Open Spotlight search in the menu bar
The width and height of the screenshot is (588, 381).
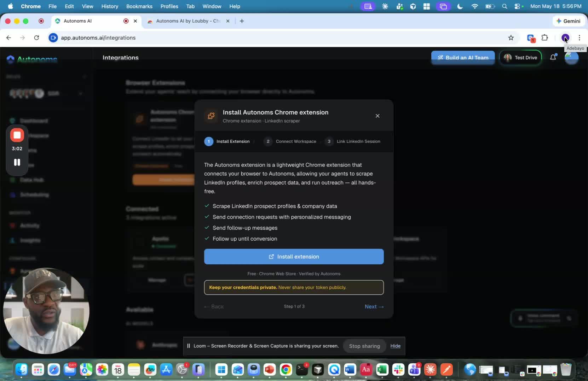pyautogui.click(x=505, y=6)
